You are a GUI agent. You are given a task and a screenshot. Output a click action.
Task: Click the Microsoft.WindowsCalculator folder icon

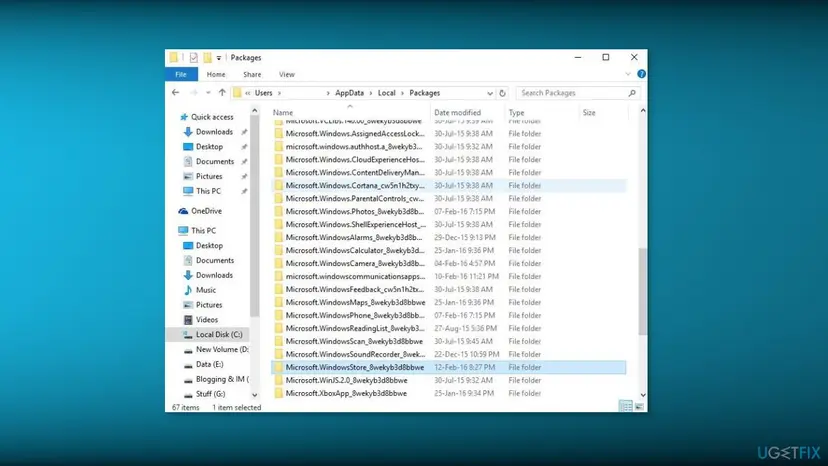[x=278, y=250]
